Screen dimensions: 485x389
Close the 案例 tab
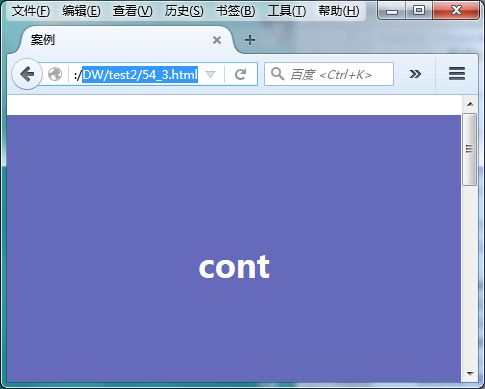pos(217,40)
